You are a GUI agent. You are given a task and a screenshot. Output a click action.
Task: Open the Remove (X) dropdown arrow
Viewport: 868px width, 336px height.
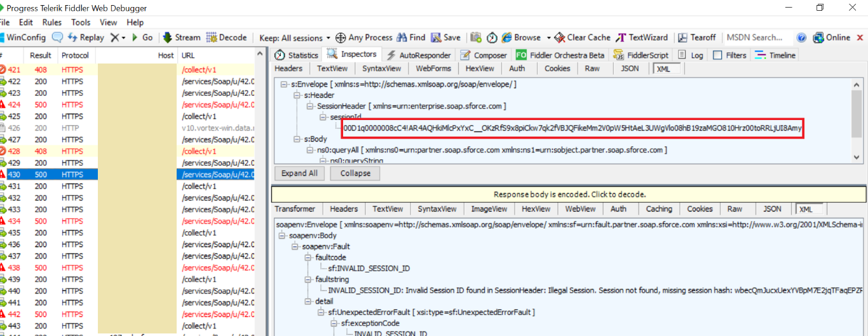point(123,38)
